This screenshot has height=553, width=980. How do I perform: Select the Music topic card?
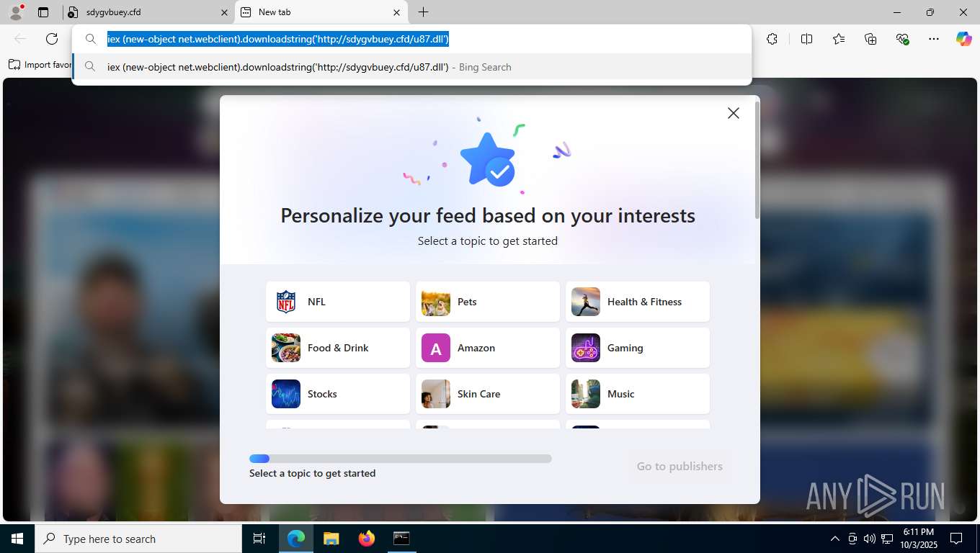638,394
